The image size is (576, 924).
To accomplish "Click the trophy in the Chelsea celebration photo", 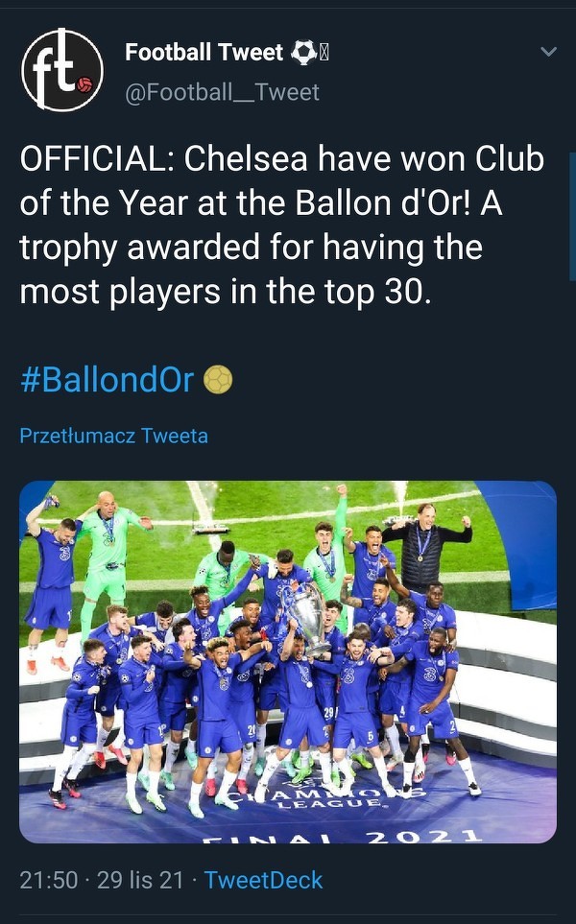I will [306, 612].
